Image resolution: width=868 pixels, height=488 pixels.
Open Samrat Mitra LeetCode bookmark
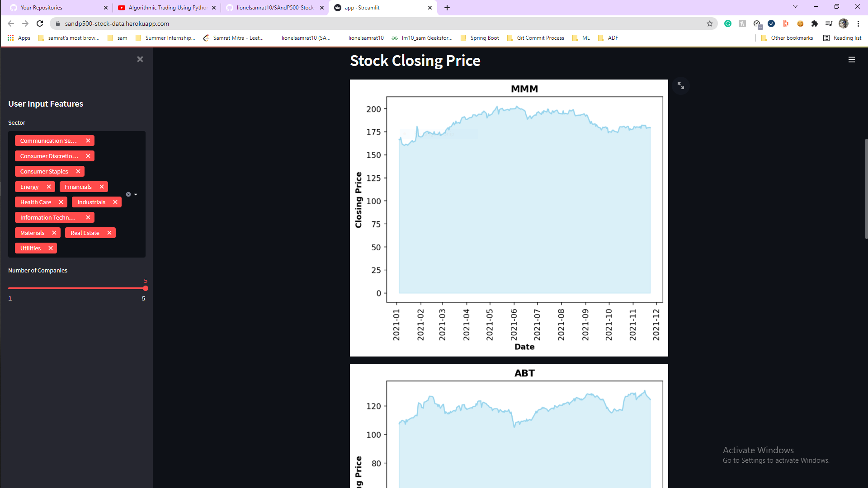[234, 38]
